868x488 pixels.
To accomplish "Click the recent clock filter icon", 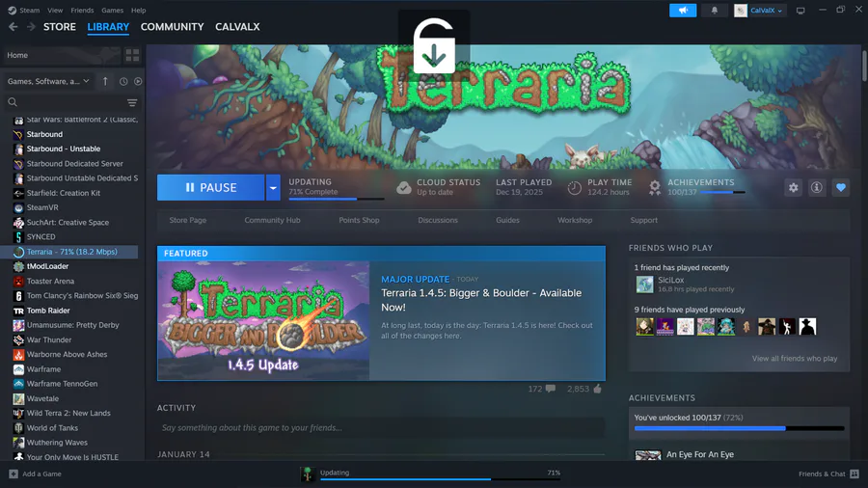I will [x=123, y=81].
